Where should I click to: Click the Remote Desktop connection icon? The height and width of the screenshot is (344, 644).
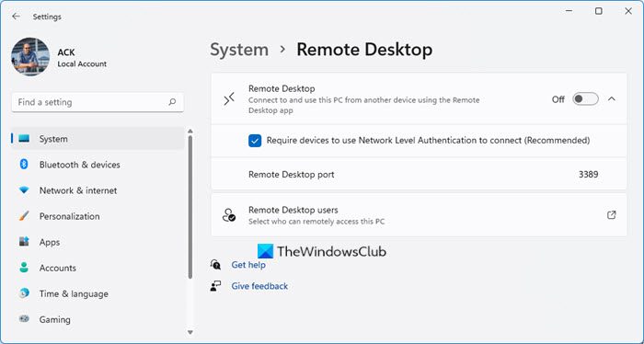point(229,99)
